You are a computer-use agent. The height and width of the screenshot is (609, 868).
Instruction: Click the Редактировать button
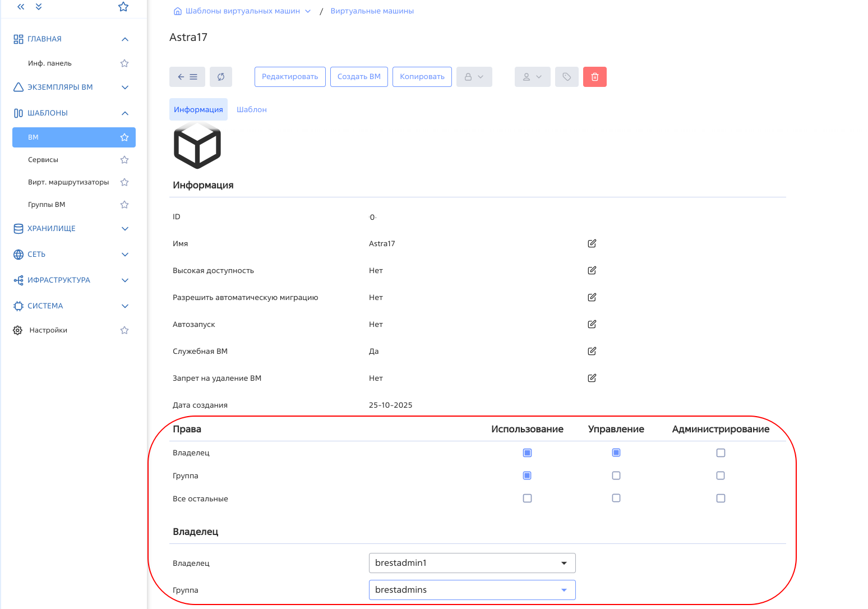tap(290, 77)
